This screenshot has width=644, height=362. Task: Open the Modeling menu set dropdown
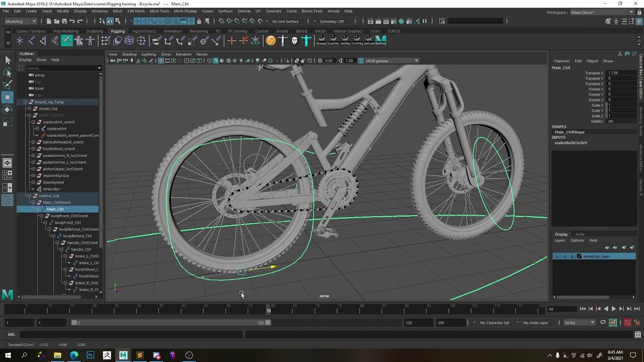click(x=19, y=21)
